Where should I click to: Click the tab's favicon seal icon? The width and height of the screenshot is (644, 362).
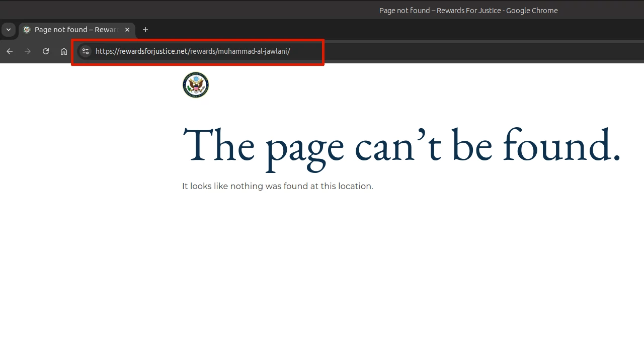point(27,30)
